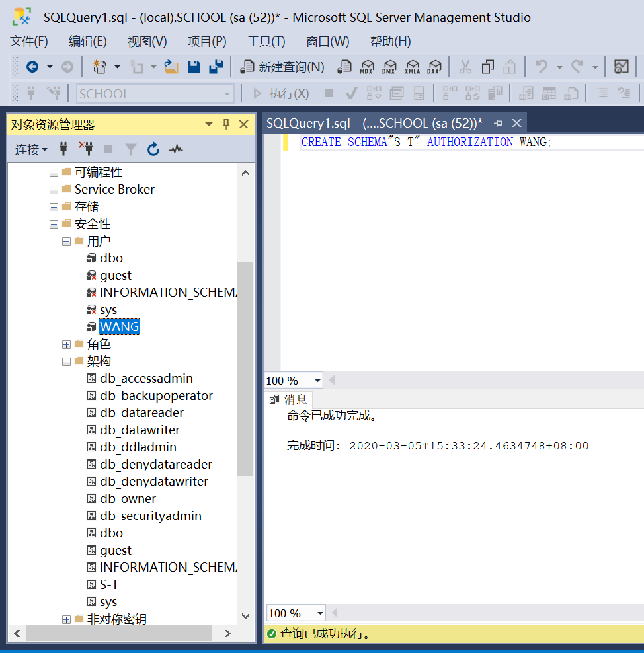Click the XMLA query icon

click(x=412, y=67)
